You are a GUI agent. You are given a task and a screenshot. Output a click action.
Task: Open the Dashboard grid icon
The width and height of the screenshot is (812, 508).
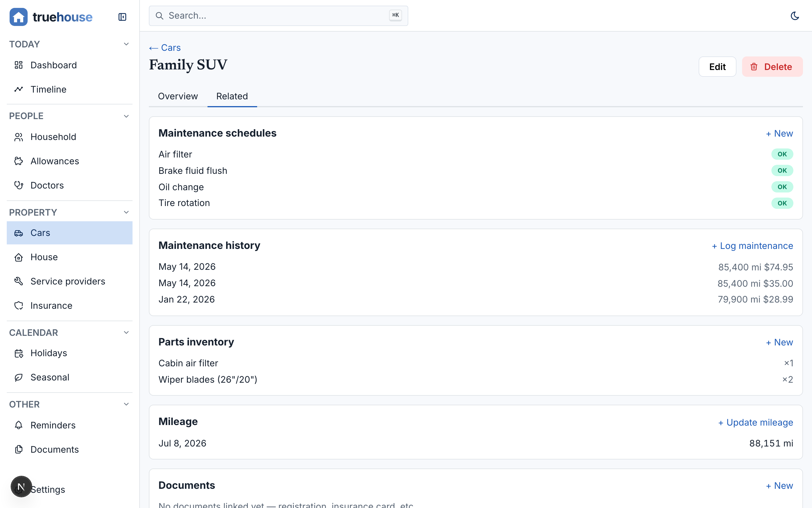pos(19,65)
